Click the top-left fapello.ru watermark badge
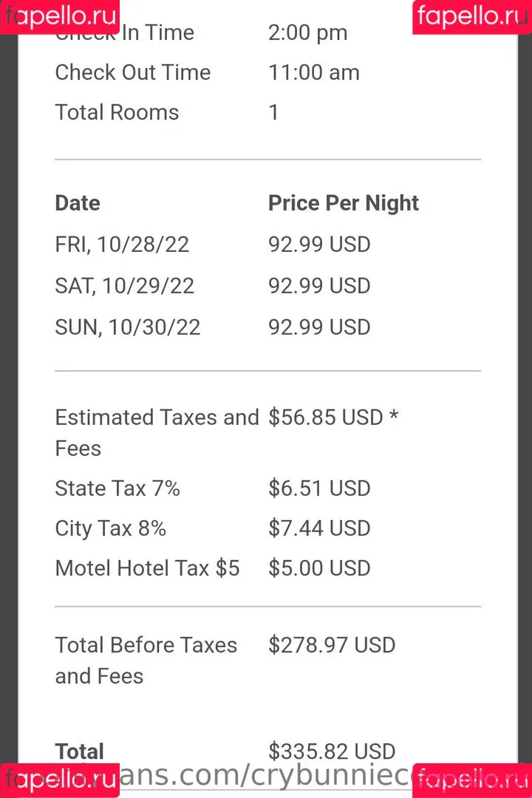This screenshot has height=798, width=532. 60,17
